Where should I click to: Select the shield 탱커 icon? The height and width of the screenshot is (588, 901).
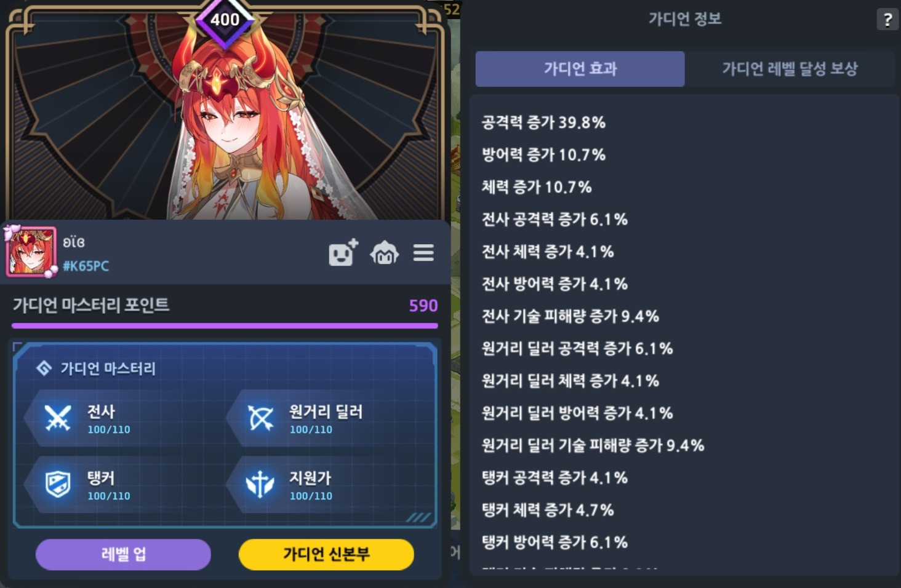click(x=58, y=485)
